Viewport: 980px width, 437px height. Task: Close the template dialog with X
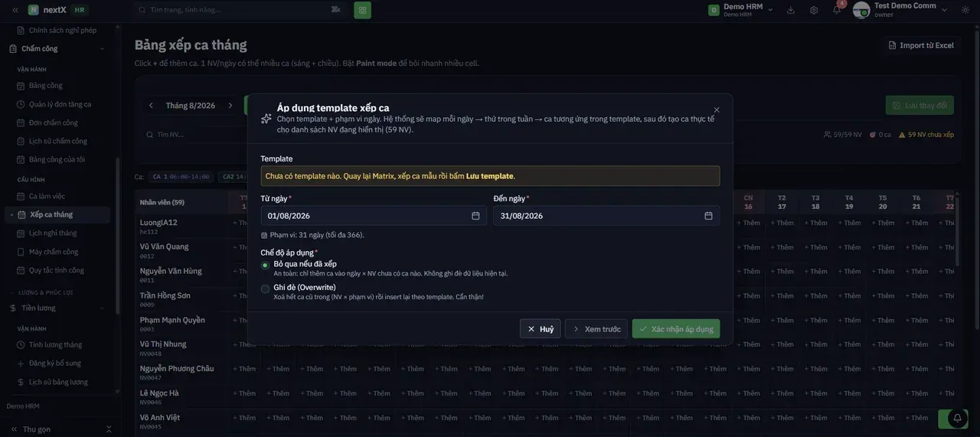pos(717,110)
